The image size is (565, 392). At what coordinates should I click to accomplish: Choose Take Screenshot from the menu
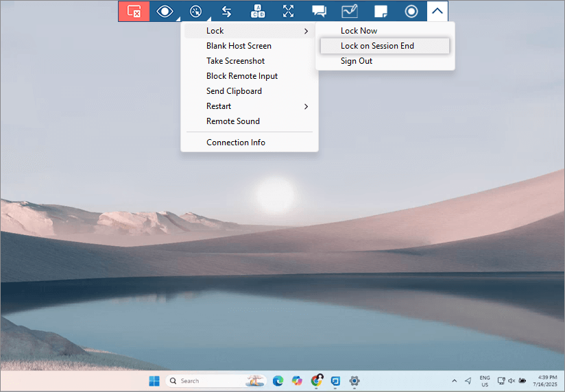point(235,61)
